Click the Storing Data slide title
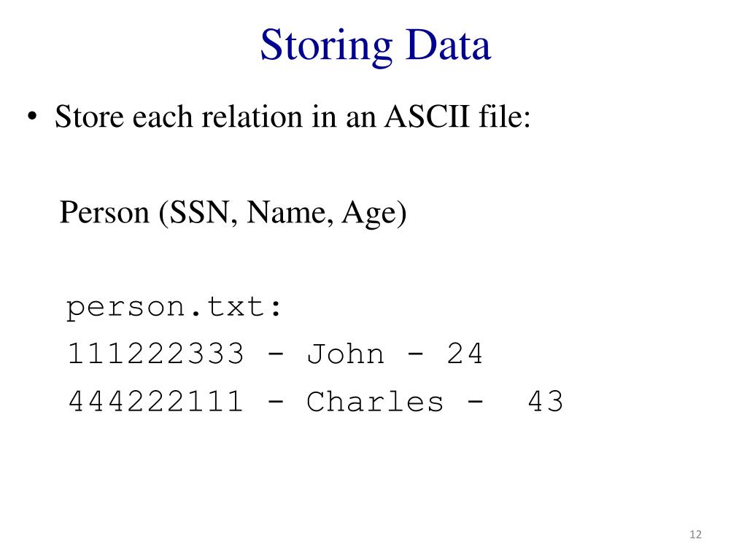The width and height of the screenshot is (747, 560). point(376,45)
